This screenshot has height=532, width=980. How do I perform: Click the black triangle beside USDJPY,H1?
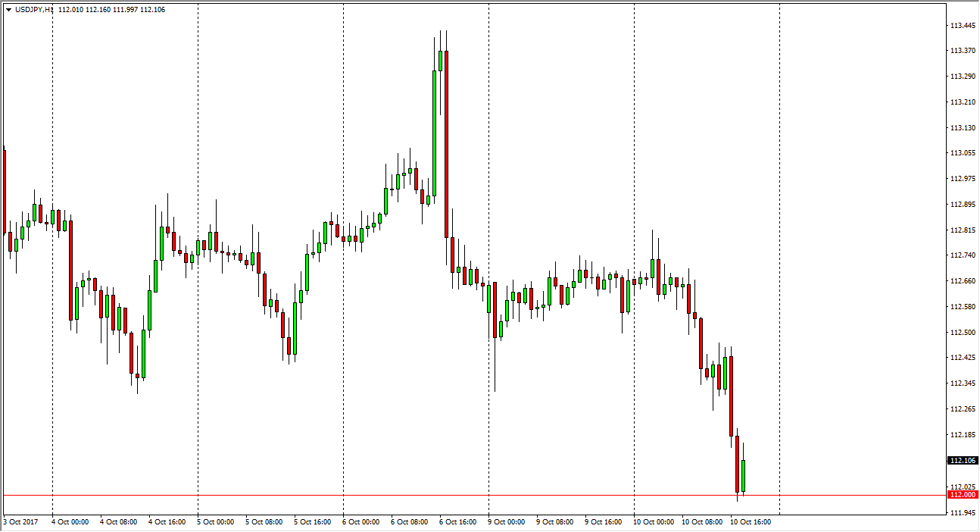(8, 10)
